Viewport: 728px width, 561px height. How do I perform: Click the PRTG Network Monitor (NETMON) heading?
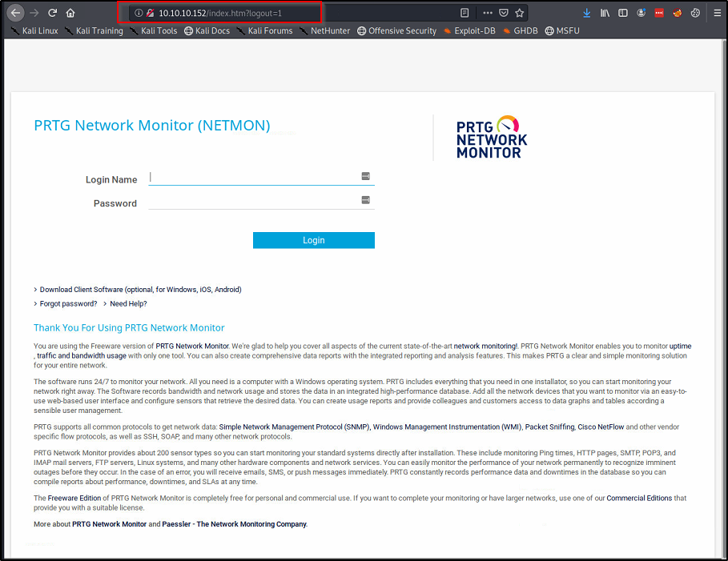click(x=152, y=126)
